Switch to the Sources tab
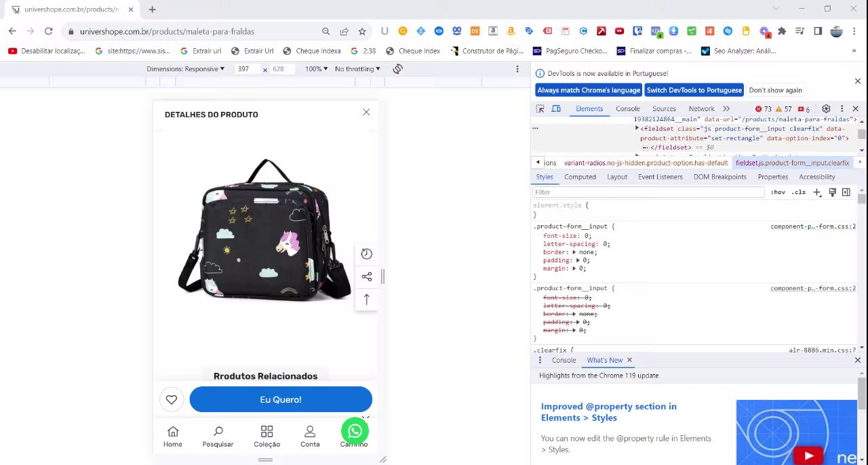Screen dimensions: 868x465 664,108
